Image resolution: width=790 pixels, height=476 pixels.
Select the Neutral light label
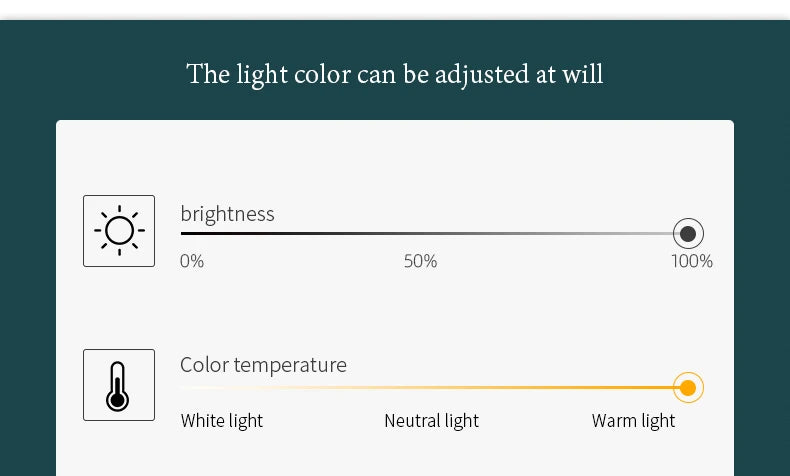point(431,421)
